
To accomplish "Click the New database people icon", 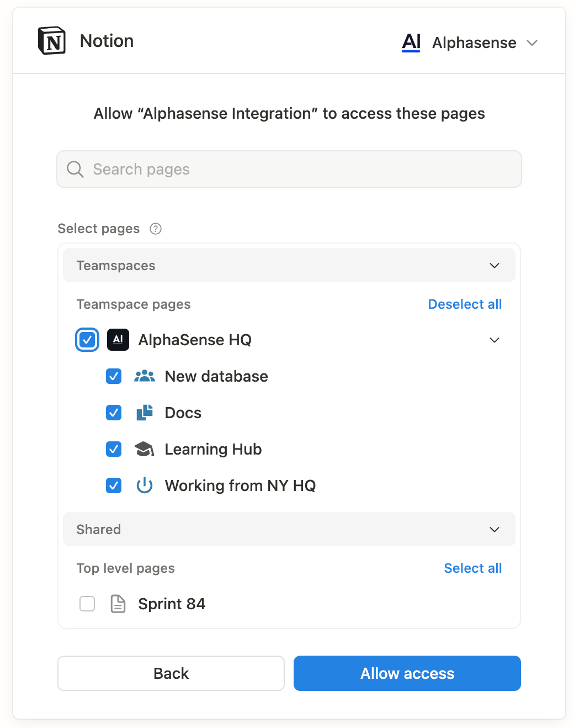I will coord(145,376).
